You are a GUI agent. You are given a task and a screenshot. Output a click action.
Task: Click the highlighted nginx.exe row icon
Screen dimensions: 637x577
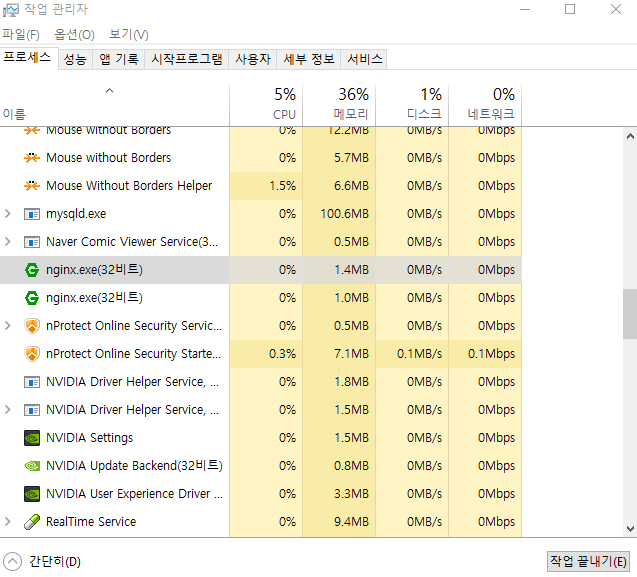[x=32, y=270]
